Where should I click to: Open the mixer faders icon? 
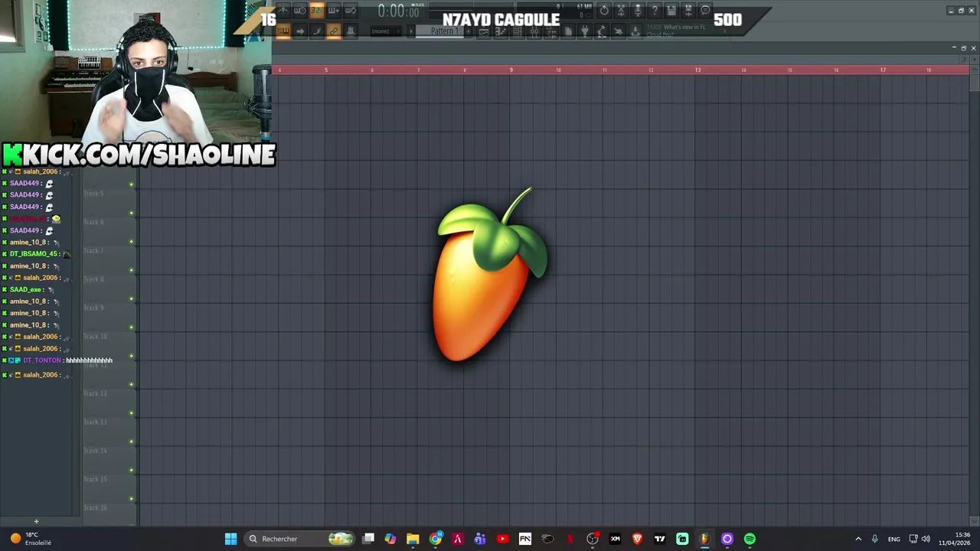click(x=534, y=31)
